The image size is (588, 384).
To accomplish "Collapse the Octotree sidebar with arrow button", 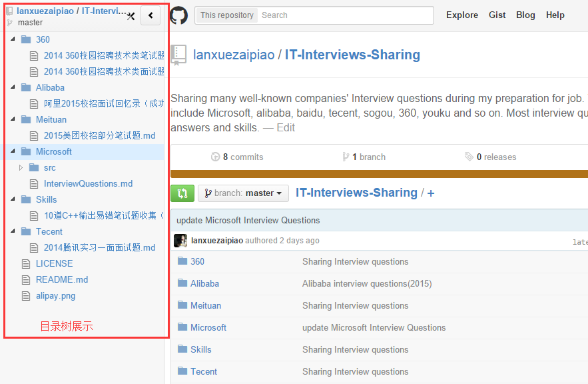I will coord(150,15).
